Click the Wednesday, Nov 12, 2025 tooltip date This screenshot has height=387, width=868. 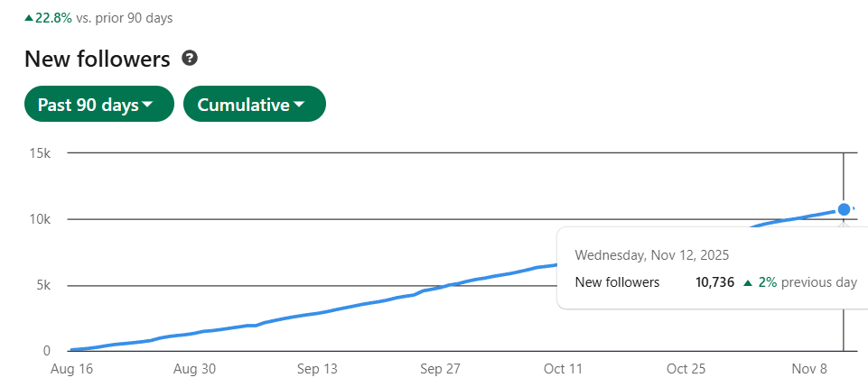652,255
